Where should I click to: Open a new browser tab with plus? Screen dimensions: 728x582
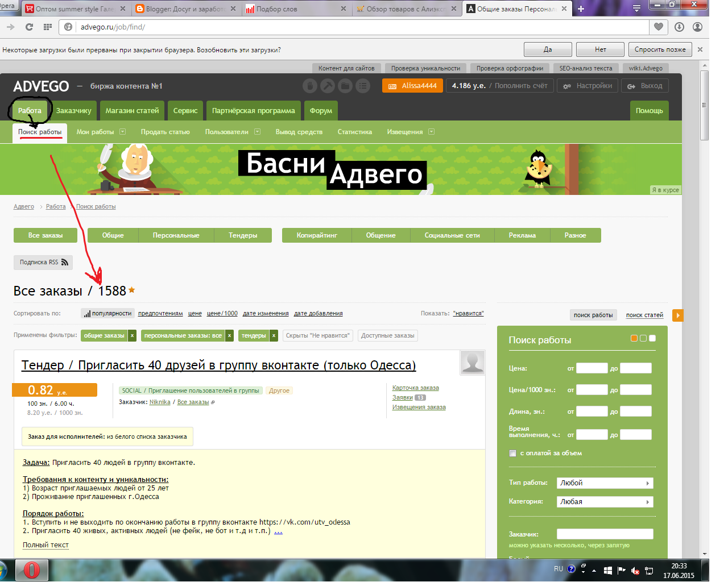point(581,9)
